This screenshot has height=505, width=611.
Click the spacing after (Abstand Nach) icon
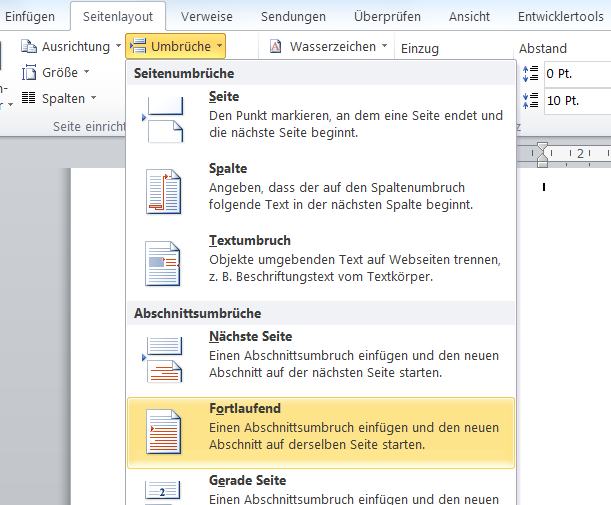[530, 101]
